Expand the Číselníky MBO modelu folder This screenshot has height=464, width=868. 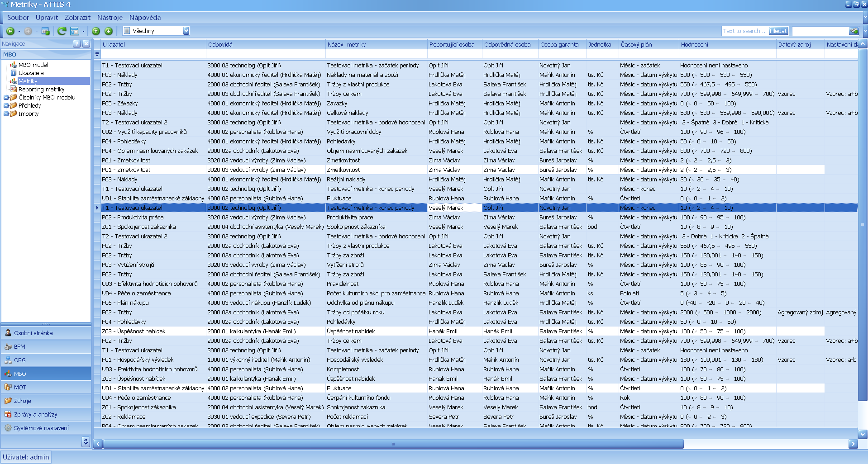click(x=6, y=97)
